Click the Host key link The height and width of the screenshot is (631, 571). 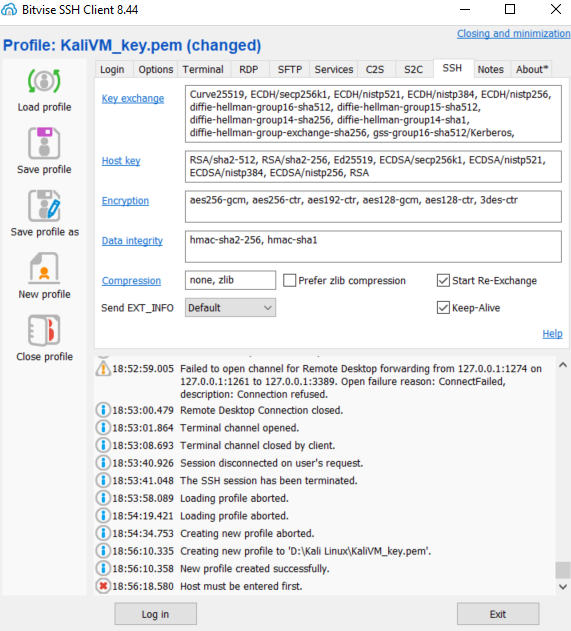[x=121, y=161]
